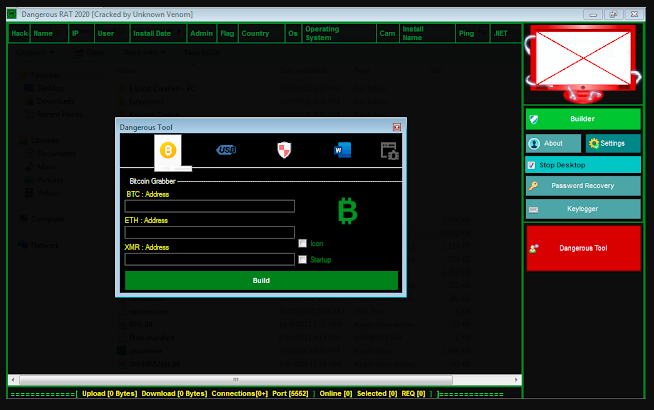Switch to the USB tab icon
This screenshot has height=410, width=654.
226,150
